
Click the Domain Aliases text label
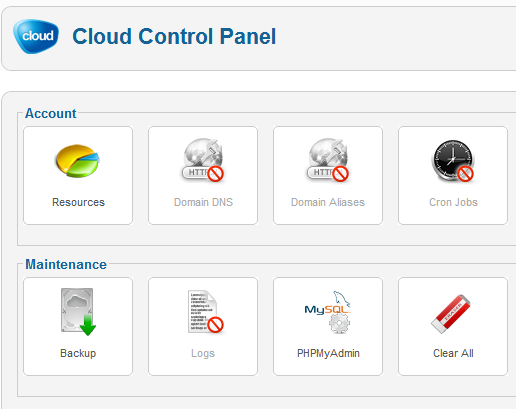point(328,202)
